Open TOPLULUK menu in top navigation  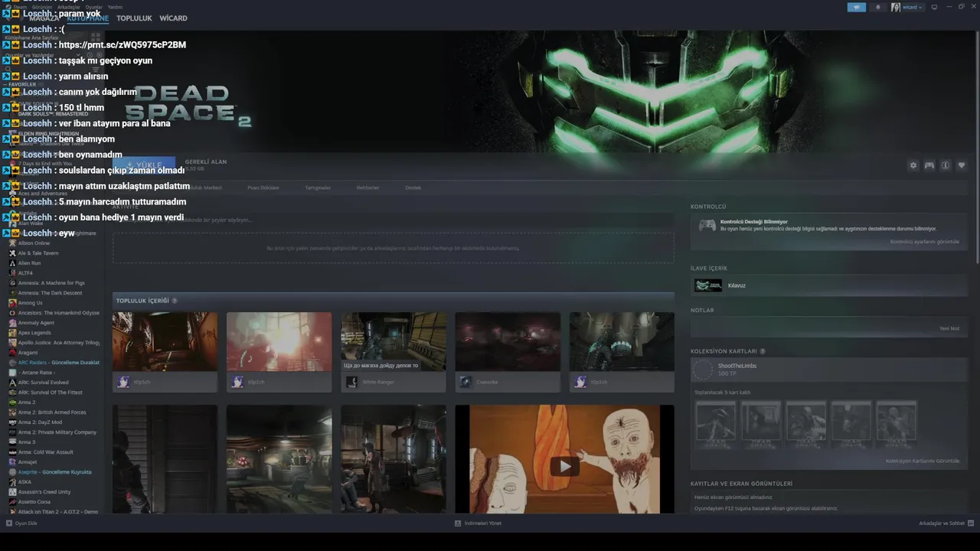click(134, 18)
